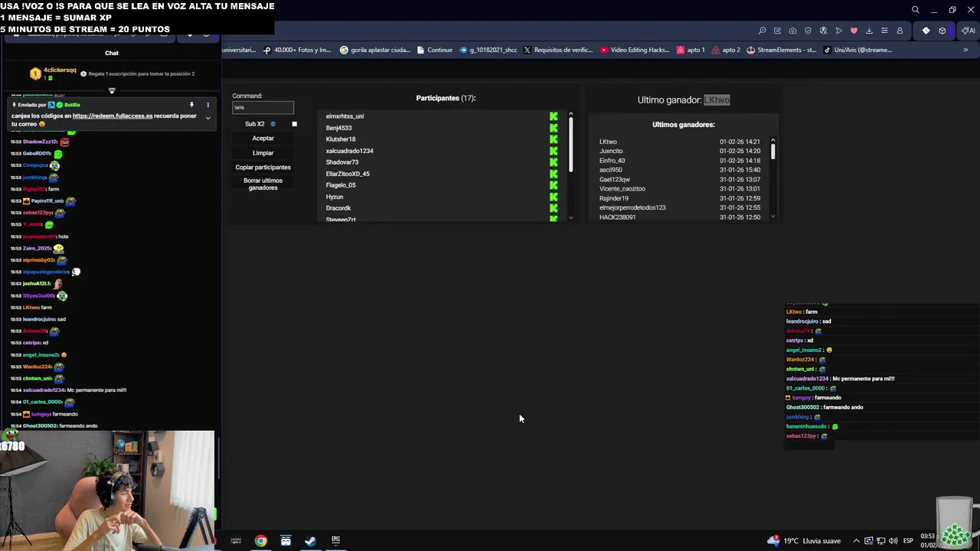Viewport: 980px width, 551px height.
Task: Click Kick icon beside Hyzun
Action: [554, 197]
